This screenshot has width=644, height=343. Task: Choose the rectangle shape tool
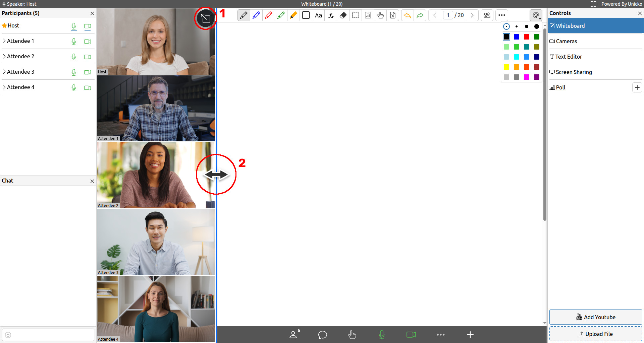click(306, 15)
